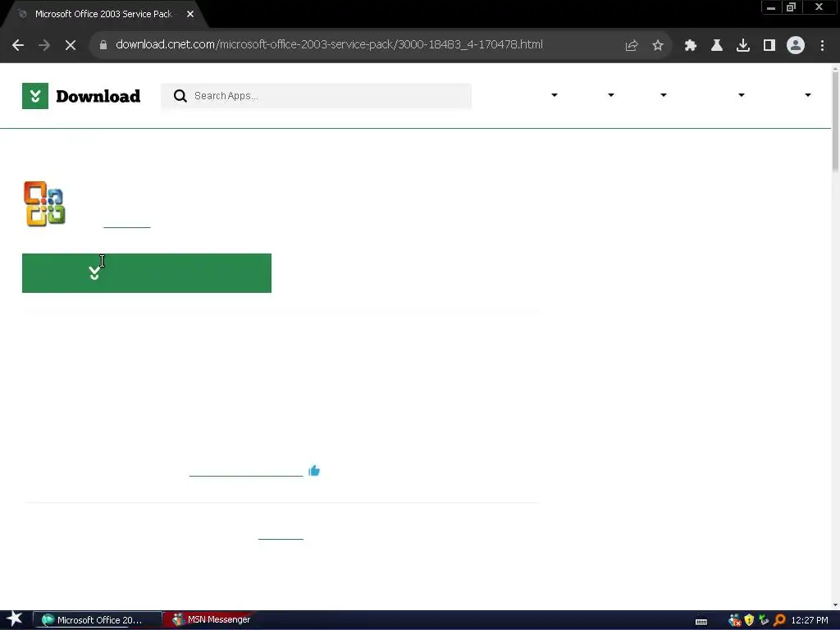Share this page via share icon

click(x=632, y=46)
